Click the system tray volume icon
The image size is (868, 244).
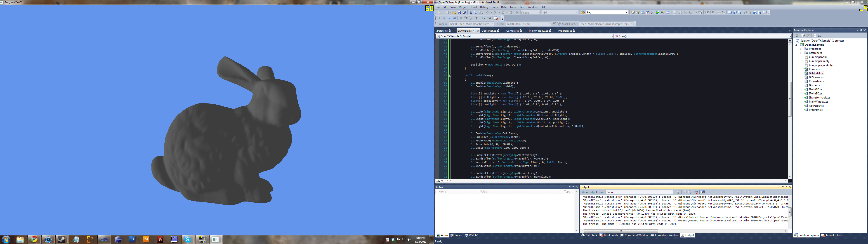[x=409, y=240]
